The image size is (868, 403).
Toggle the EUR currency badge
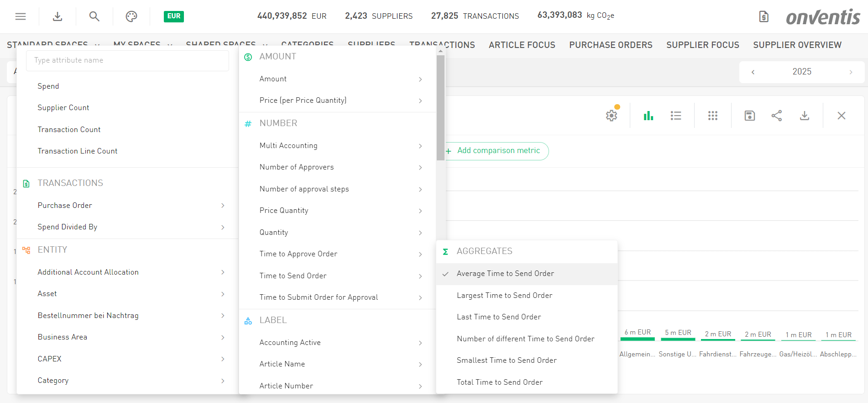click(x=173, y=16)
